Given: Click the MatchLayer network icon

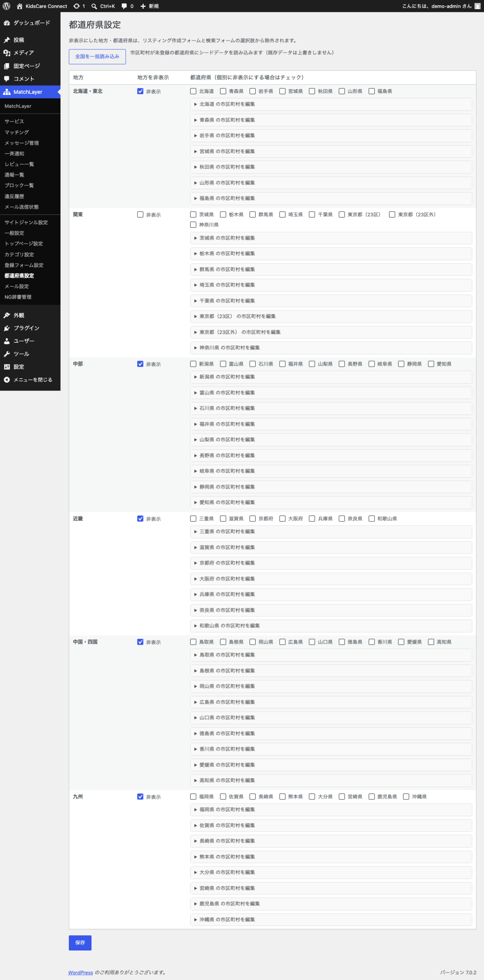Looking at the screenshot, I should click(7, 92).
